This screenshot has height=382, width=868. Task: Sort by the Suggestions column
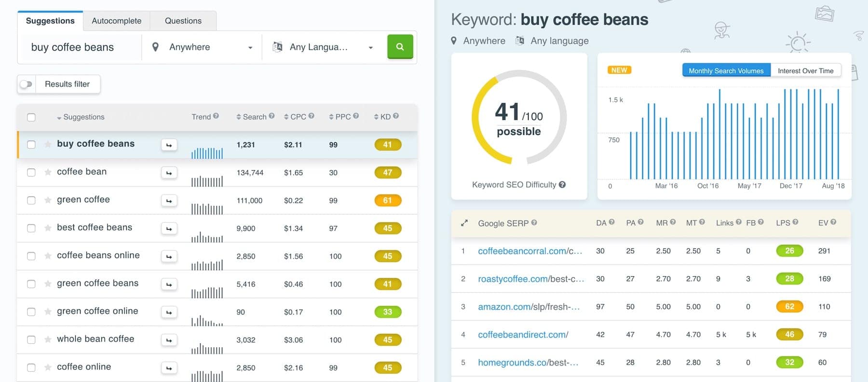pyautogui.click(x=81, y=117)
